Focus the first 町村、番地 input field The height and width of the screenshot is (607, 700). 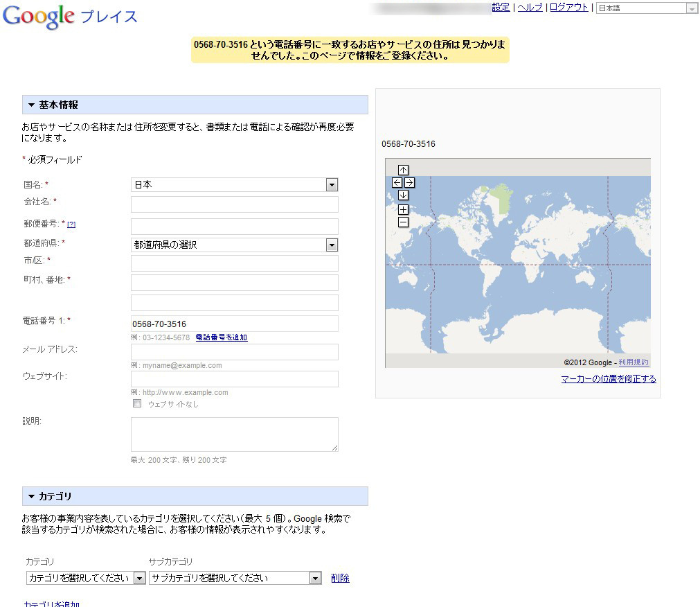point(235,283)
